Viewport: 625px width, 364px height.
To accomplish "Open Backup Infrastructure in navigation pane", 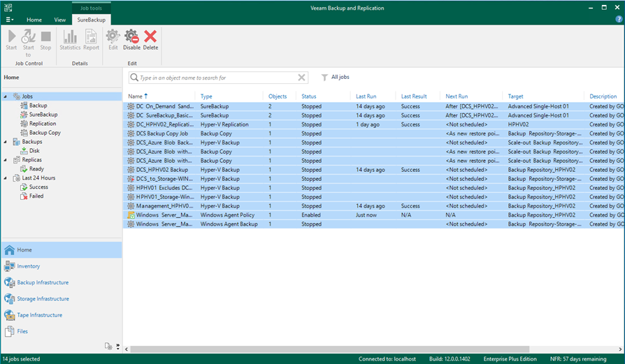I will 43,282.
